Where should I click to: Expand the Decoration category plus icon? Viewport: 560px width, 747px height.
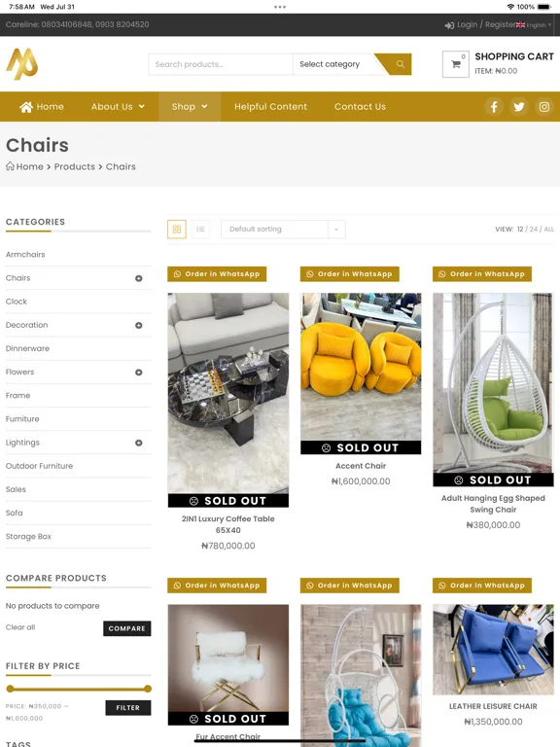tap(139, 326)
